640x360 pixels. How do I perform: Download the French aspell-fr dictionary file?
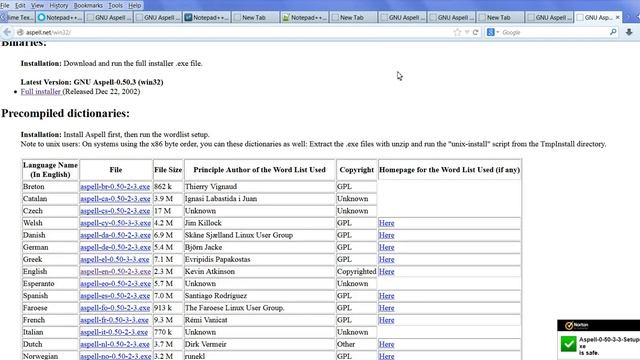(114, 320)
